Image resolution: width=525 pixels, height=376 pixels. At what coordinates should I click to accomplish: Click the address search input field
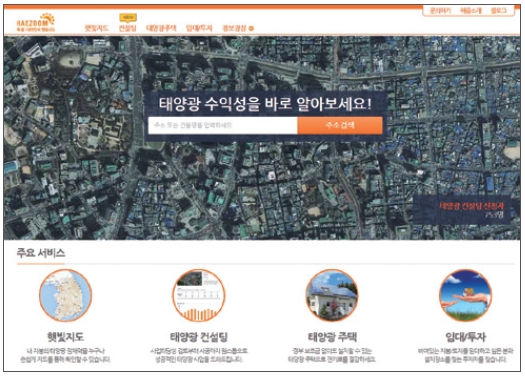click(x=223, y=126)
